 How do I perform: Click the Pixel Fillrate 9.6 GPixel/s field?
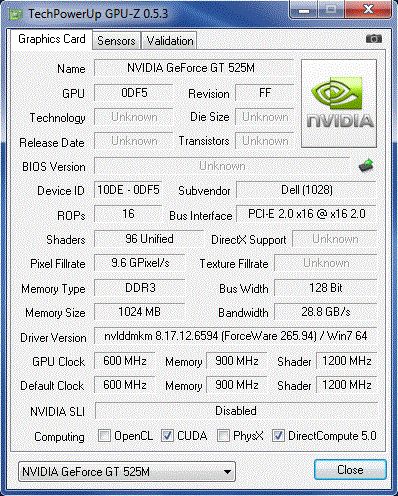coord(140,263)
